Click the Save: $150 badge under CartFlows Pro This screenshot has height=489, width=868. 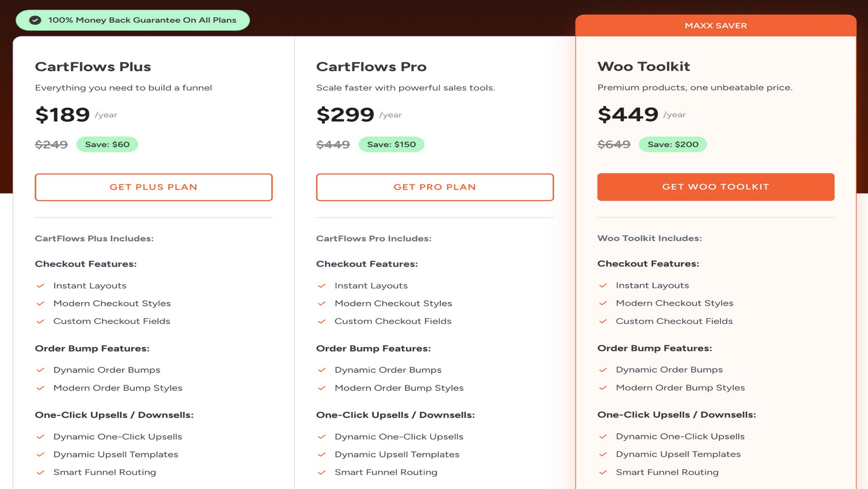point(392,144)
